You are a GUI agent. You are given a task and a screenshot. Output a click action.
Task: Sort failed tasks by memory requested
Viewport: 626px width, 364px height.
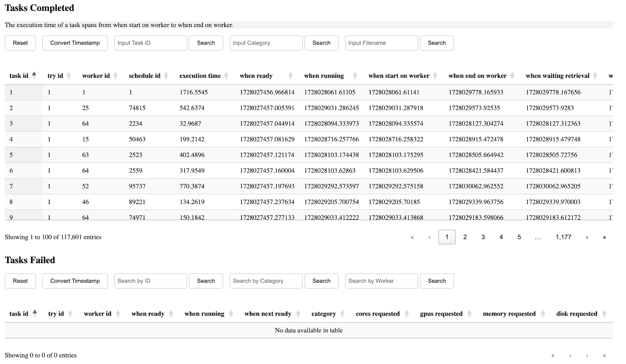point(509,314)
